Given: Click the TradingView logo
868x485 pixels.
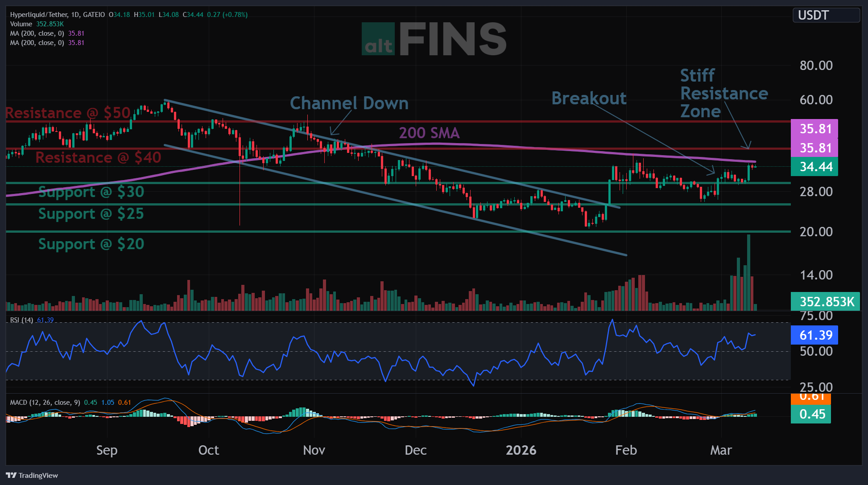Looking at the screenshot, I should (32, 475).
